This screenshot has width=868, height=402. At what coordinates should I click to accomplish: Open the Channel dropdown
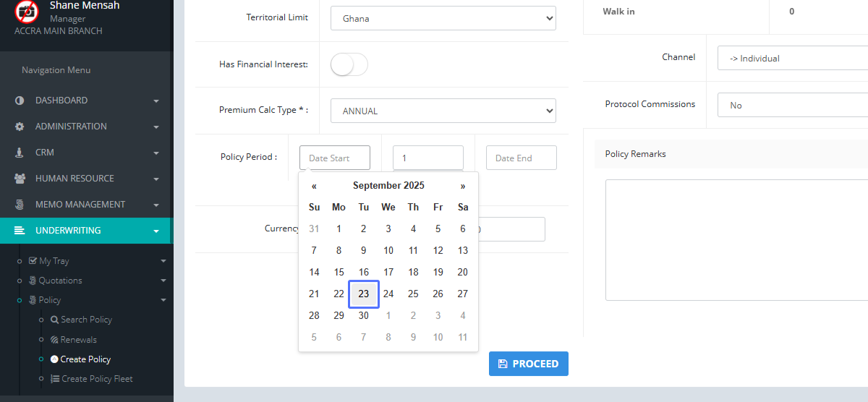tap(793, 59)
